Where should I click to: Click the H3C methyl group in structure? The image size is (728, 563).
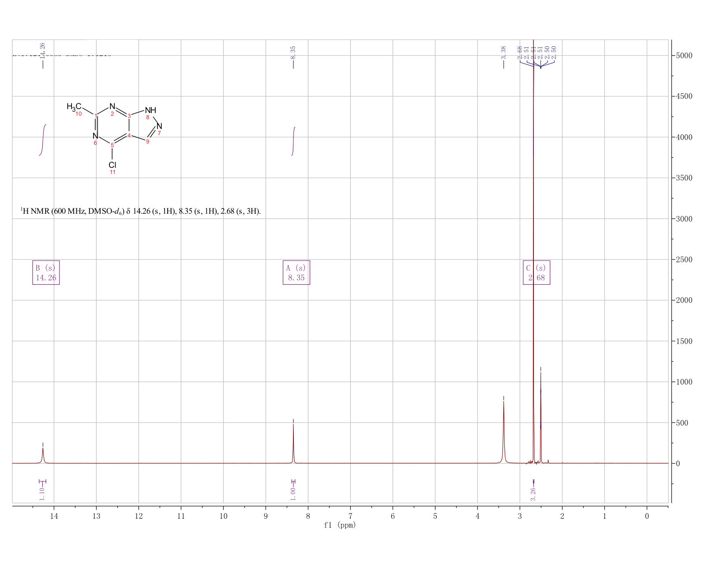(74, 106)
